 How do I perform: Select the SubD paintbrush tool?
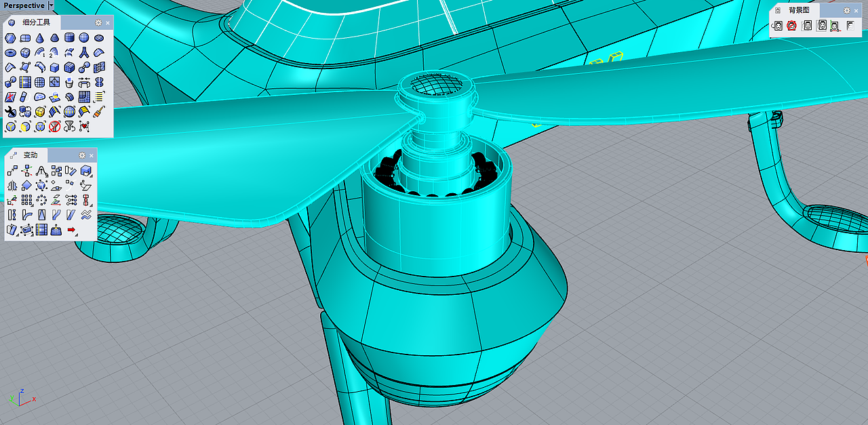tap(99, 111)
